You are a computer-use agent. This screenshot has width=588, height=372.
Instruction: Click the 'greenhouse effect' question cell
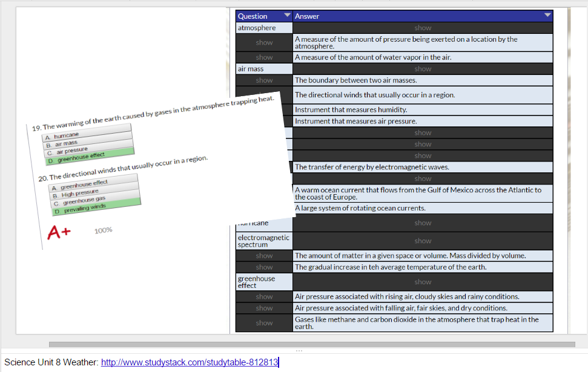pos(264,282)
